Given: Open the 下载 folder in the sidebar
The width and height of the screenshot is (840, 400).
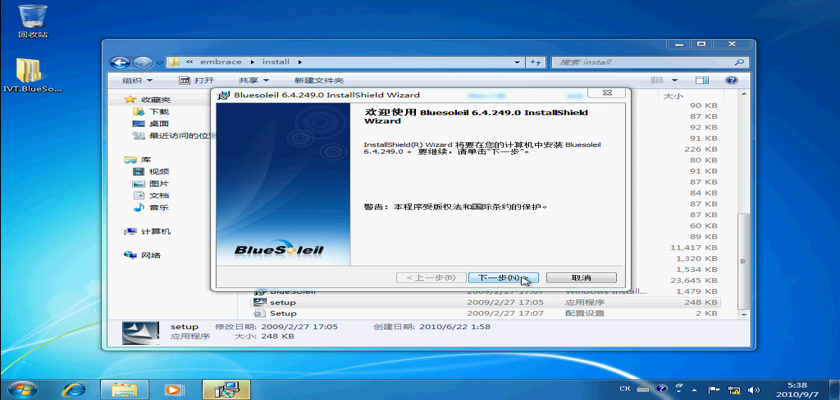Looking at the screenshot, I should point(156,112).
